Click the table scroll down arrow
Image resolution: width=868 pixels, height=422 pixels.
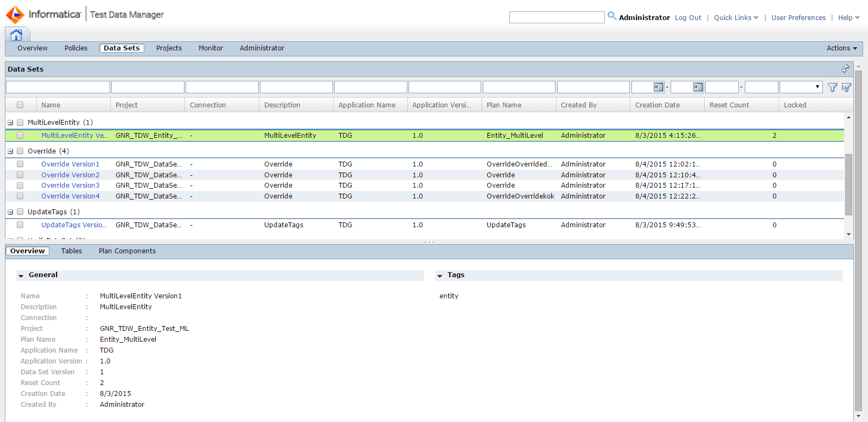848,234
